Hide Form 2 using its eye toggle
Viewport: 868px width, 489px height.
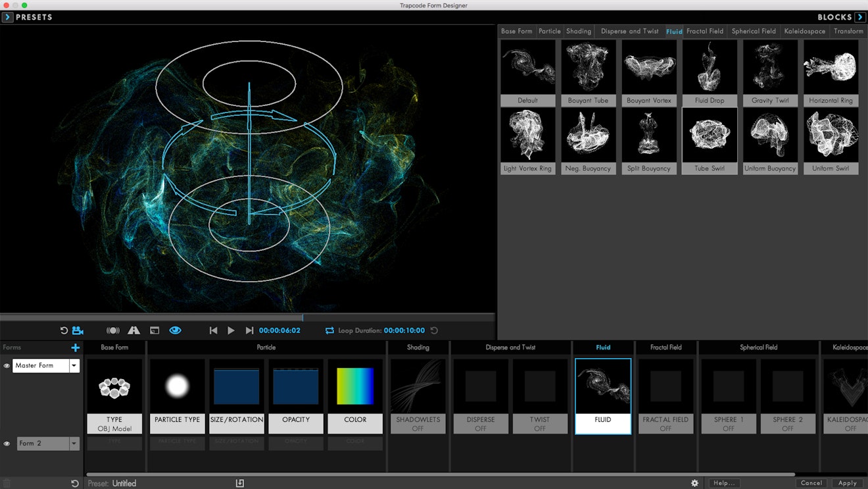click(7, 443)
